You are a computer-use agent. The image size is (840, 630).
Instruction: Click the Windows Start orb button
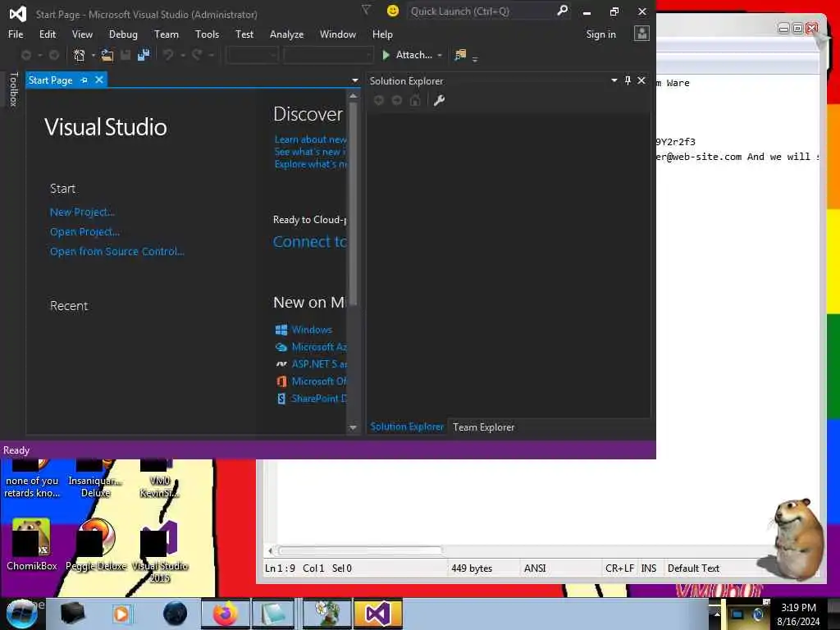[21, 614]
